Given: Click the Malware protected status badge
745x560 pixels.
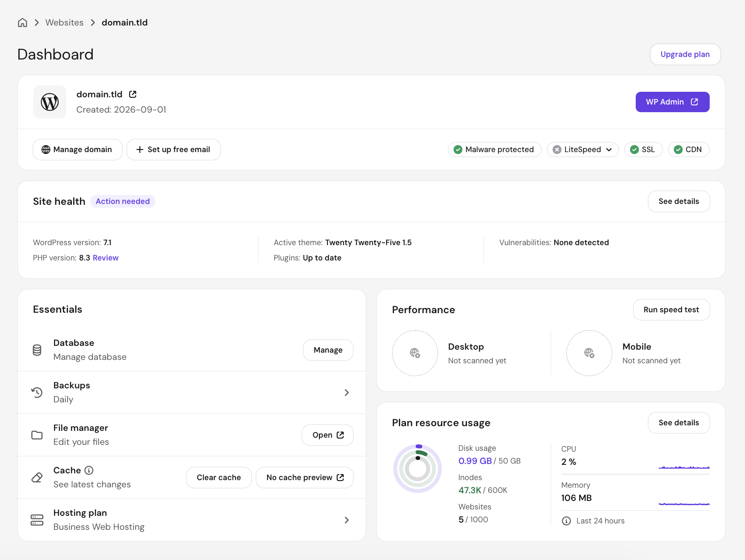Looking at the screenshot, I should tap(495, 150).
